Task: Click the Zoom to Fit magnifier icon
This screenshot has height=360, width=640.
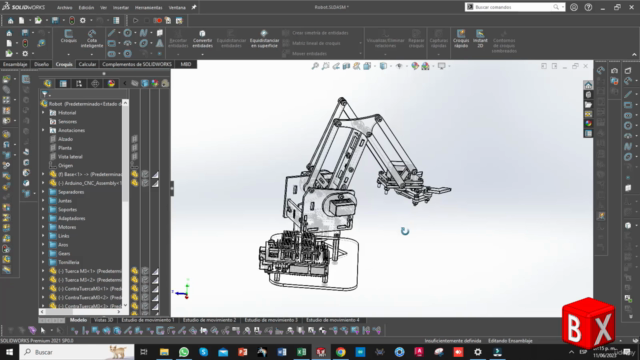Action: click(x=315, y=66)
